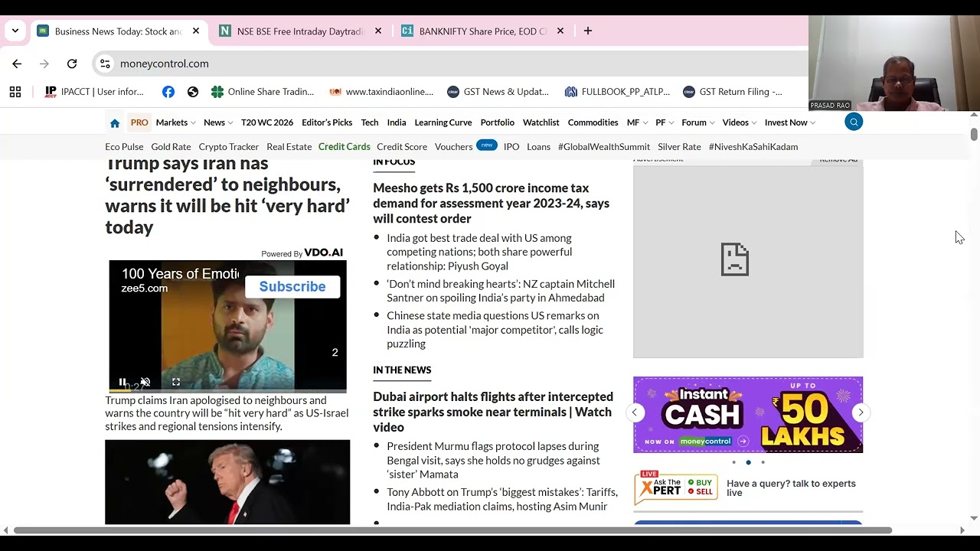Open the Vouchers link
Viewport: 980px width, 551px height.
coord(453,147)
